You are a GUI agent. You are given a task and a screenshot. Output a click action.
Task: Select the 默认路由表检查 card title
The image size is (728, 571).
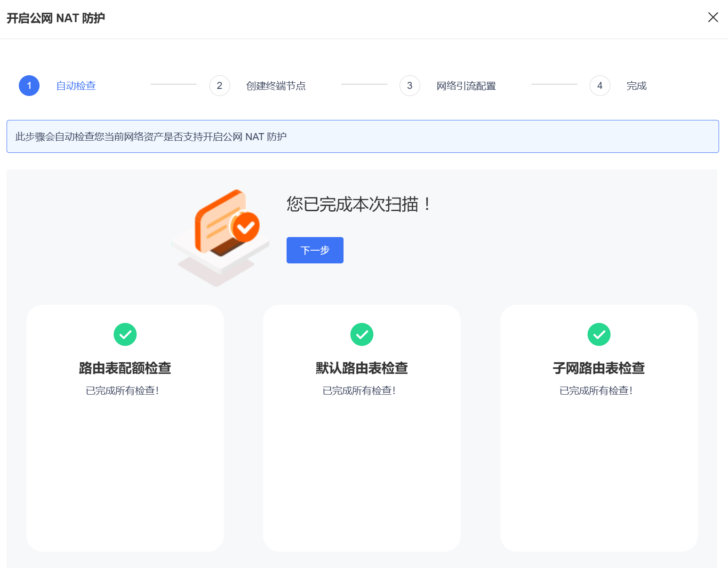tap(362, 368)
